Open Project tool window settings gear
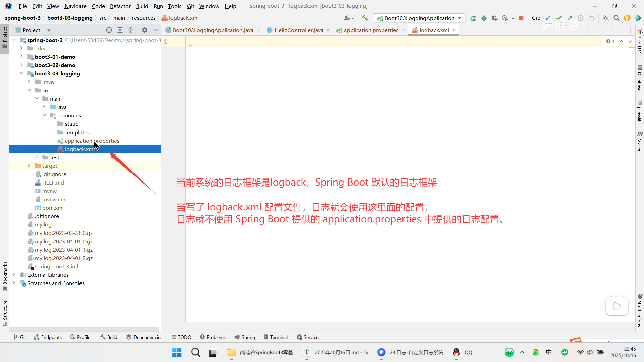Screen dimensions: 644x362 click(144, 30)
